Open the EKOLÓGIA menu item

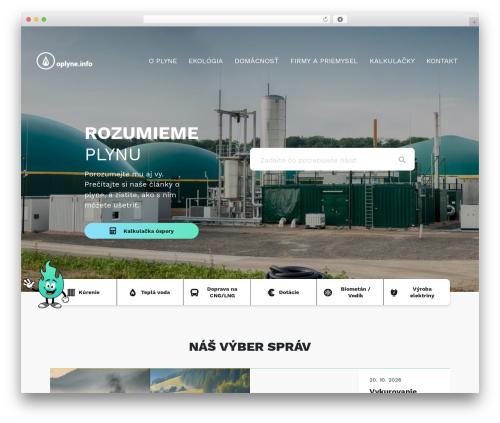pyautogui.click(x=206, y=61)
